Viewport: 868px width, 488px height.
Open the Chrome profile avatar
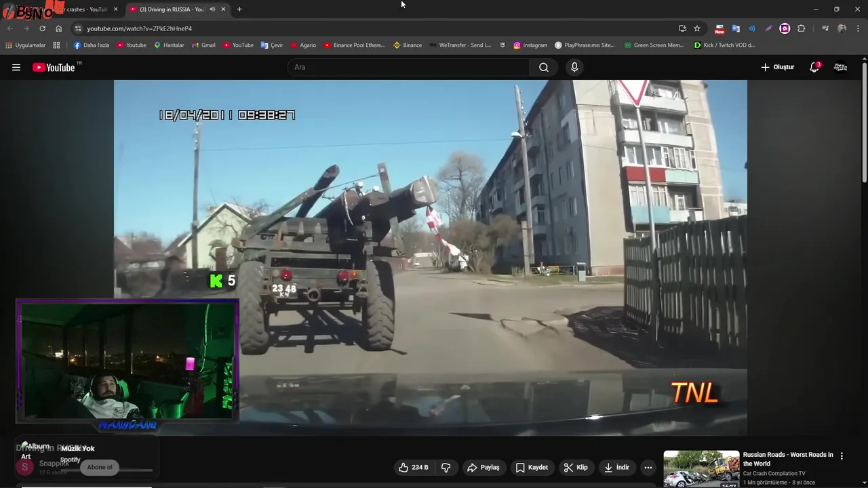[842, 28]
